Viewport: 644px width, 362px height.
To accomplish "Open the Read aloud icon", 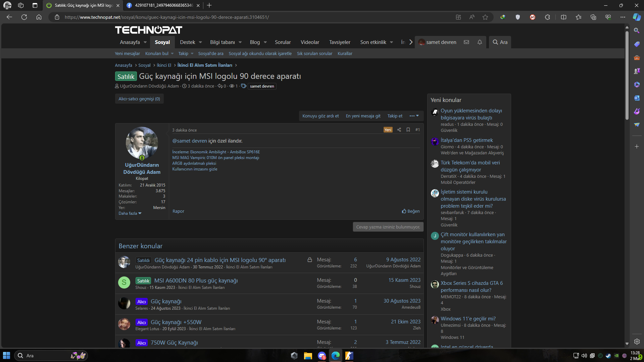I will tap(472, 17).
